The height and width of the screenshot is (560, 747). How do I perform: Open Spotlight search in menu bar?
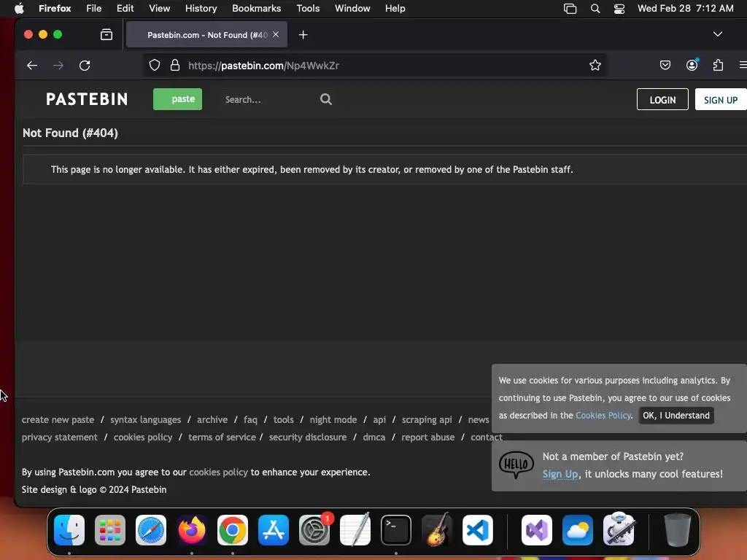pyautogui.click(x=595, y=8)
